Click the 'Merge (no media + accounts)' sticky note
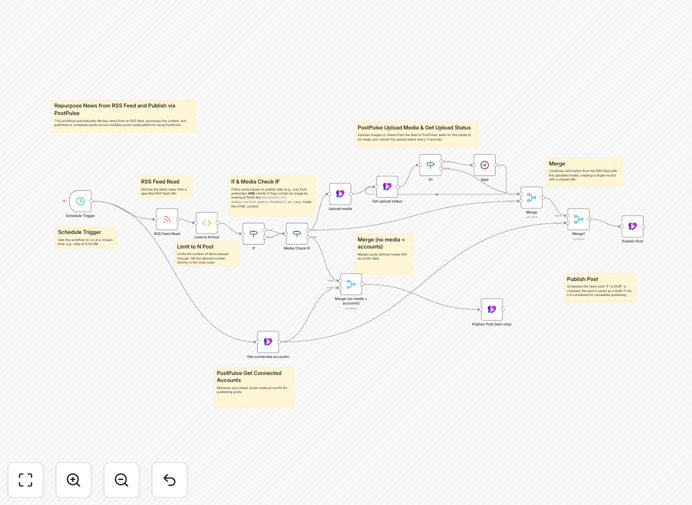692x505 pixels. pos(384,254)
